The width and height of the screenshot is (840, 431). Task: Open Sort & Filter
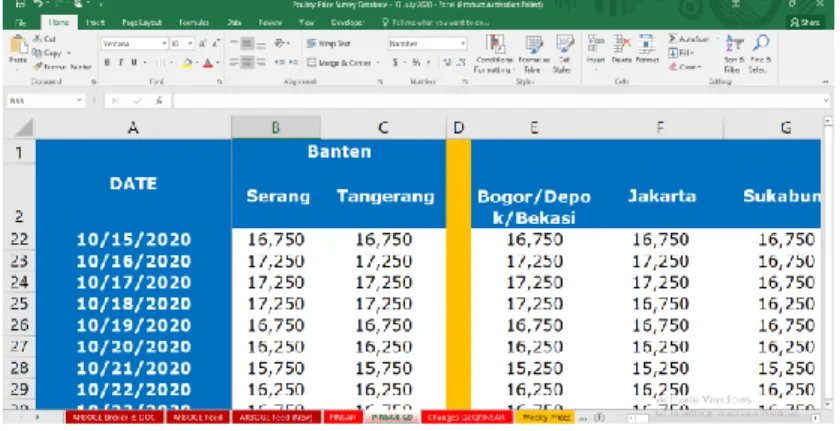coord(734,54)
